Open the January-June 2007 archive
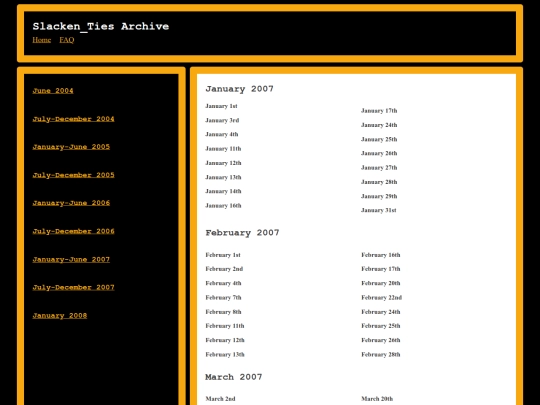Image resolution: width=540 pixels, height=405 pixels. click(71, 259)
